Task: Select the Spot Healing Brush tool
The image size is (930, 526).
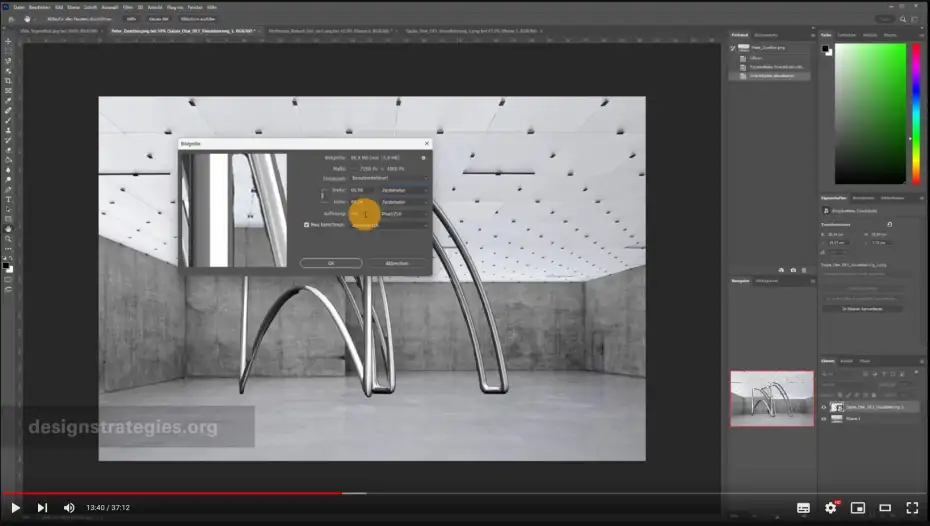Action: pyautogui.click(x=8, y=110)
